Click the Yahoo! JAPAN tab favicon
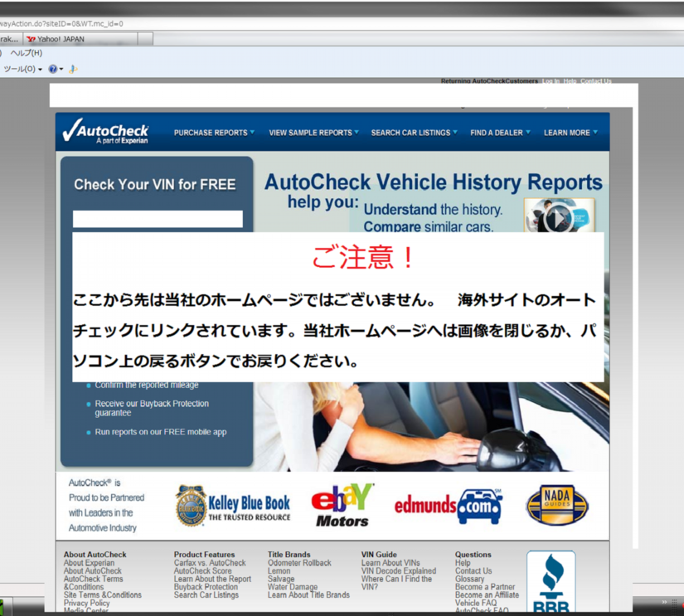This screenshot has width=684, height=616. pos(31,39)
